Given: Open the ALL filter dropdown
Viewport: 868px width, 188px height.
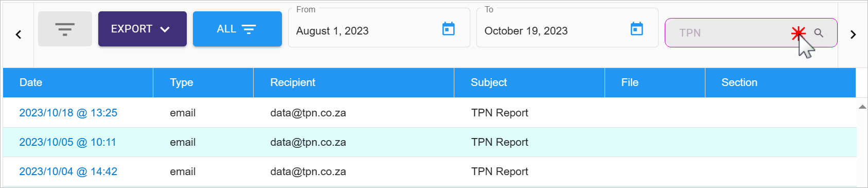Looking at the screenshot, I should (237, 29).
